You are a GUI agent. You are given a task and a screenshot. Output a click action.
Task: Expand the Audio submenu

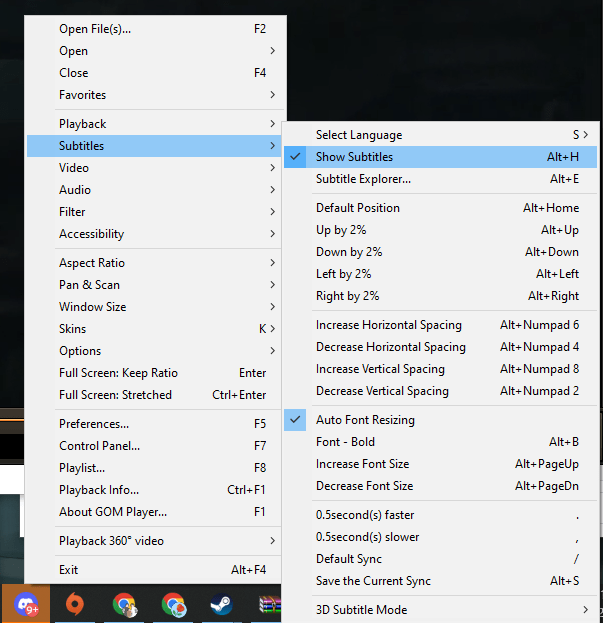(154, 190)
